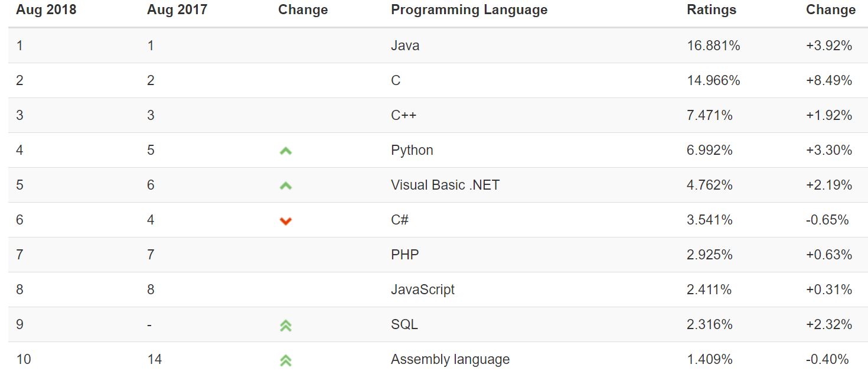Image resolution: width=868 pixels, height=374 pixels.
Task: Open the Python language entry
Action: click(412, 150)
